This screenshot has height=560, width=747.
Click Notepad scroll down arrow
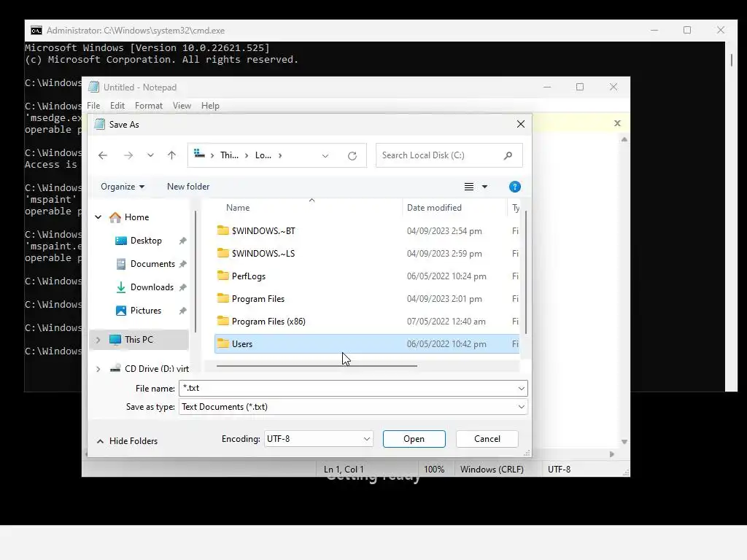624,442
